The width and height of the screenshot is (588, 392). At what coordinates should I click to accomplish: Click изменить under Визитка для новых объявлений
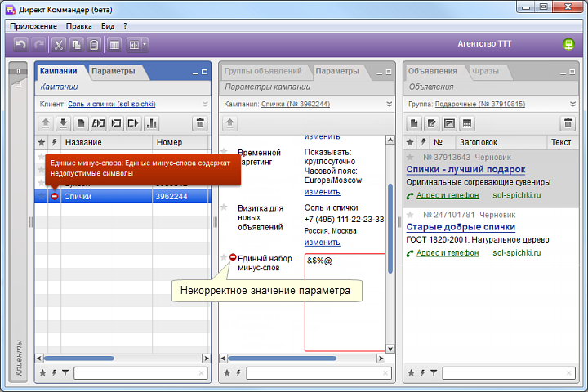322,243
